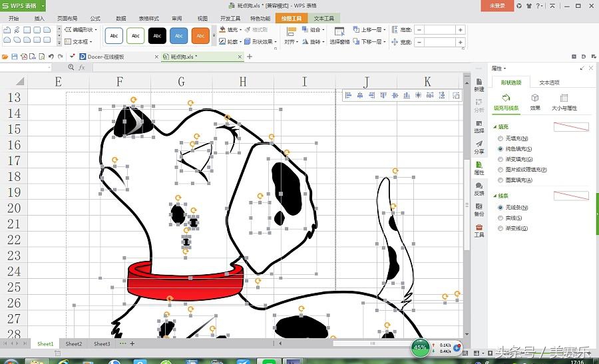Click the 未登录 login button
The image size is (599, 364).
497,6
